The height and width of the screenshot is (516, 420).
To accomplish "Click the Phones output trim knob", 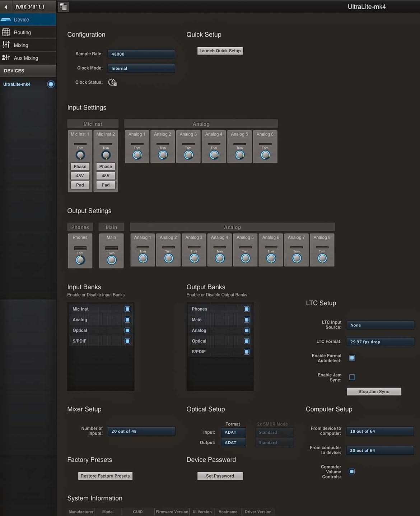I will [80, 260].
